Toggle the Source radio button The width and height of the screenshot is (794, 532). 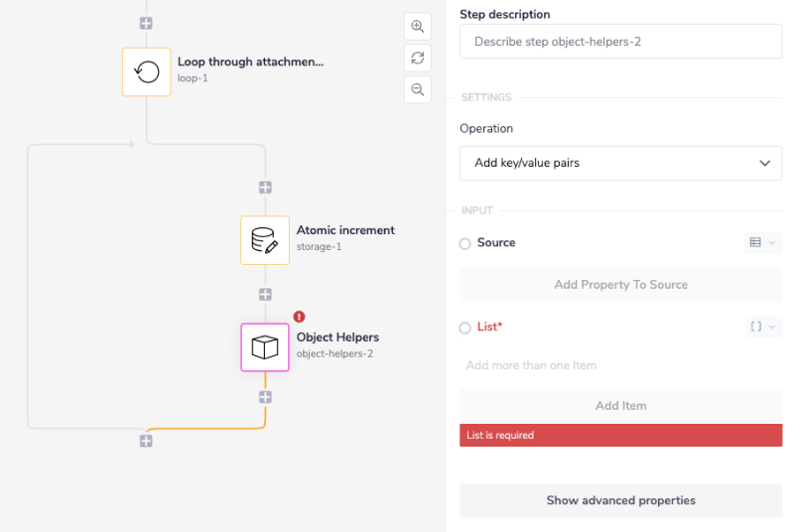[x=465, y=243]
